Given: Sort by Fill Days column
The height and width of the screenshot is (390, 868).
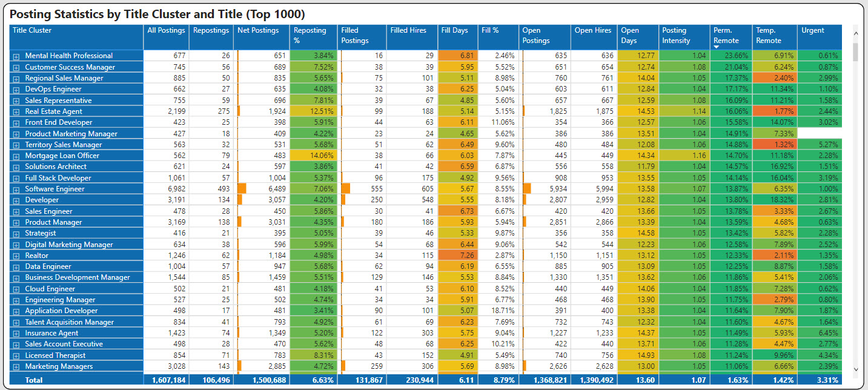Looking at the screenshot, I should pyautogui.click(x=458, y=37).
